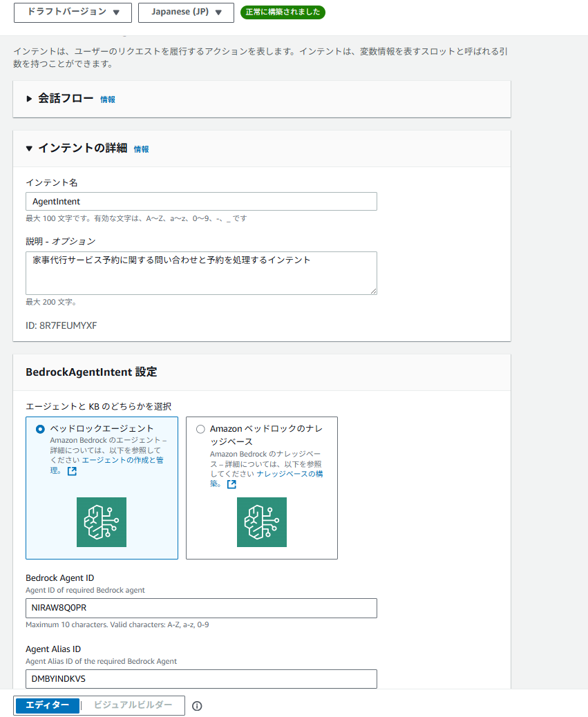Click the 説明 description text area
This screenshot has width=588, height=717.
click(201, 273)
